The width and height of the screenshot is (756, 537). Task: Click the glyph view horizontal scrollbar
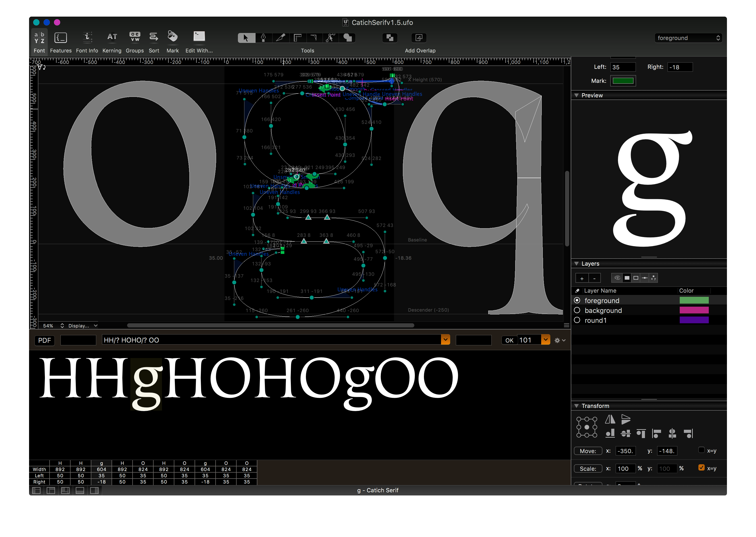click(x=271, y=326)
